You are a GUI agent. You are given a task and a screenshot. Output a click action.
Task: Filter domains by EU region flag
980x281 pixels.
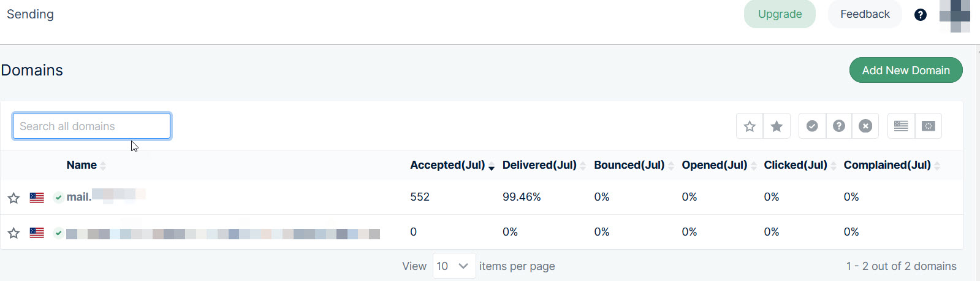coord(929,126)
